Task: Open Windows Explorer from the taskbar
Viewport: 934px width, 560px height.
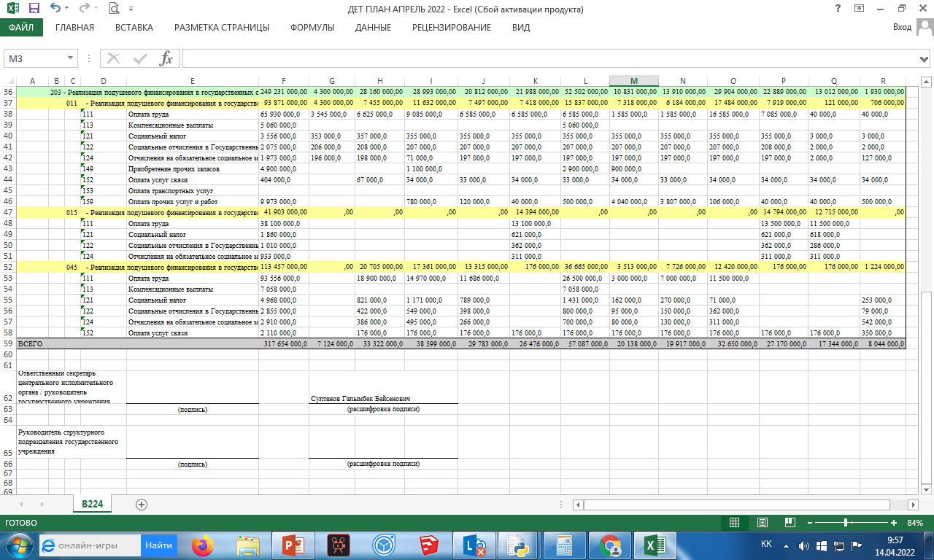Action: pos(247,545)
